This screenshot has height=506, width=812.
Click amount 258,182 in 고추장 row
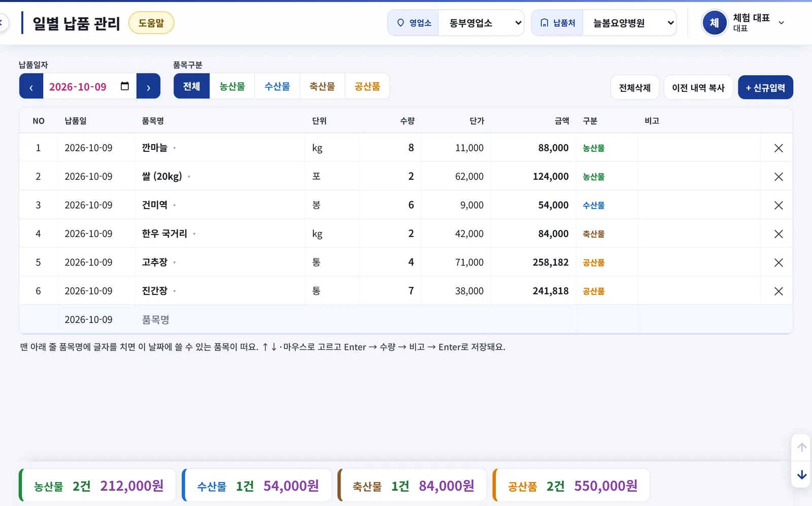click(x=551, y=262)
